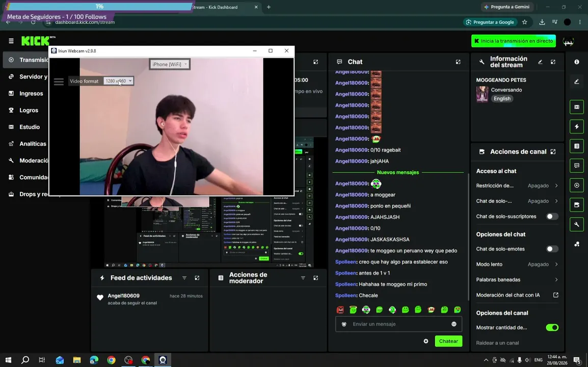Click Preguntar a Google in the address bar
The height and width of the screenshot is (367, 588).
[490, 22]
